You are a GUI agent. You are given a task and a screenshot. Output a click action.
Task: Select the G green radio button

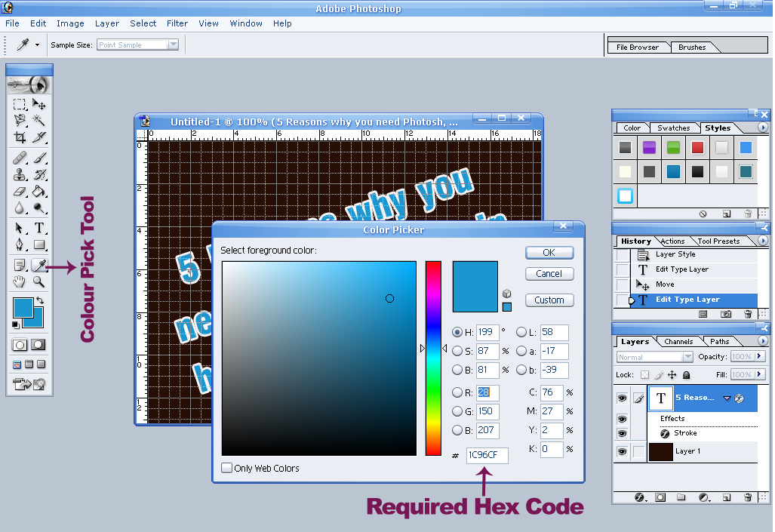click(x=457, y=411)
